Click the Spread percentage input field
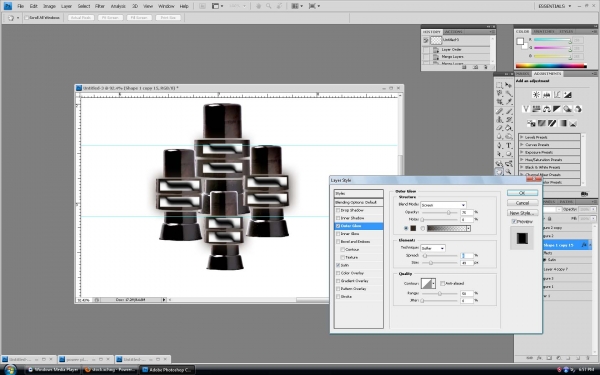This screenshot has height=375, width=600. coord(467,256)
